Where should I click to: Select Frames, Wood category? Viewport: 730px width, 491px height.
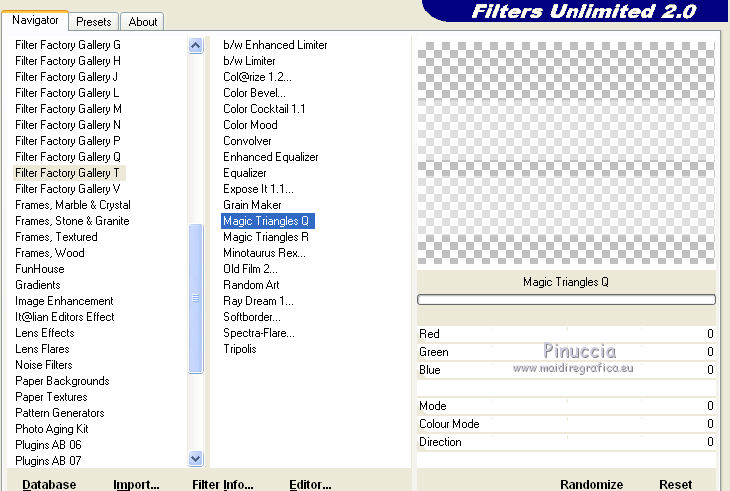pyautogui.click(x=50, y=253)
